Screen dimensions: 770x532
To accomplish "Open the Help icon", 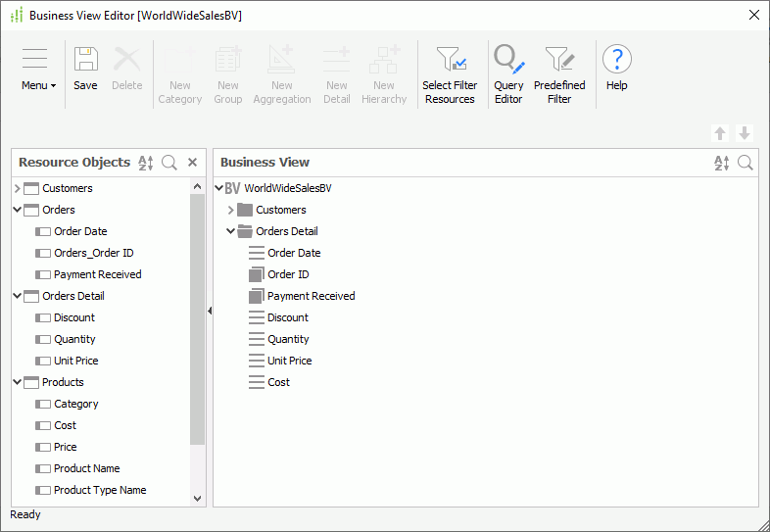I will pos(616,61).
